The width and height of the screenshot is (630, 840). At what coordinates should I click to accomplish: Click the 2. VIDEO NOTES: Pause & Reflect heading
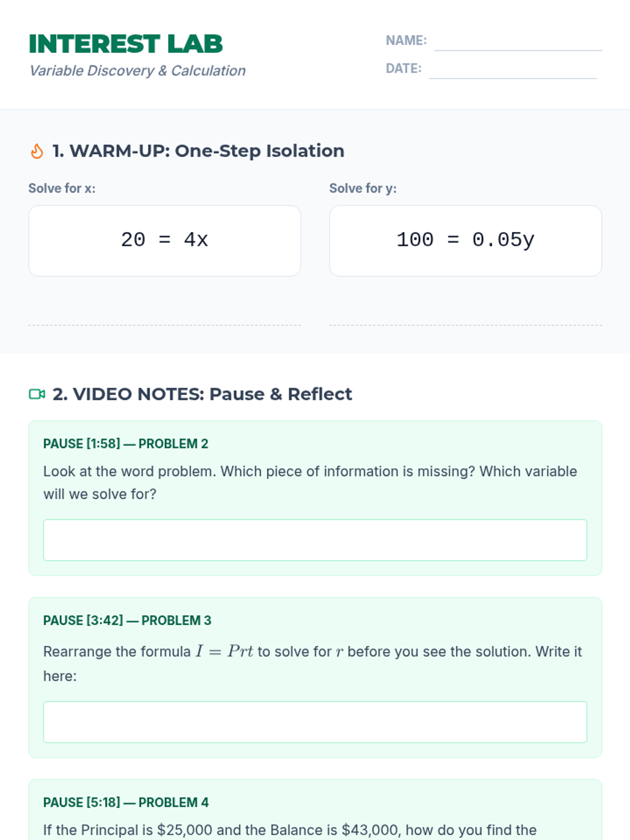pyautogui.click(x=202, y=394)
